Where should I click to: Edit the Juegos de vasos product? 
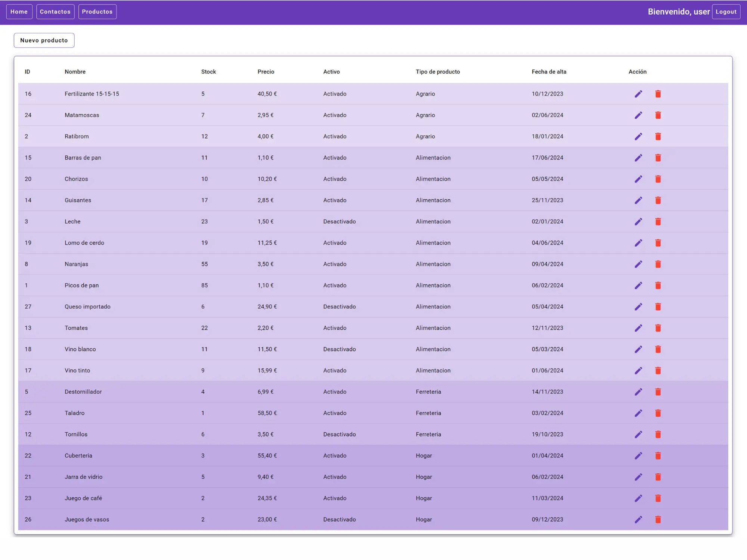click(x=638, y=519)
